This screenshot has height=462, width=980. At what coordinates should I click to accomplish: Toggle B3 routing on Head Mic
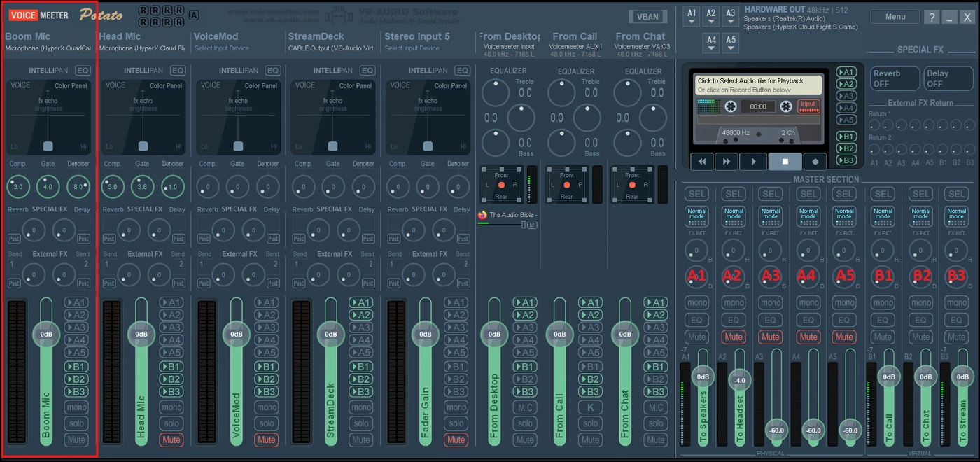click(x=171, y=392)
